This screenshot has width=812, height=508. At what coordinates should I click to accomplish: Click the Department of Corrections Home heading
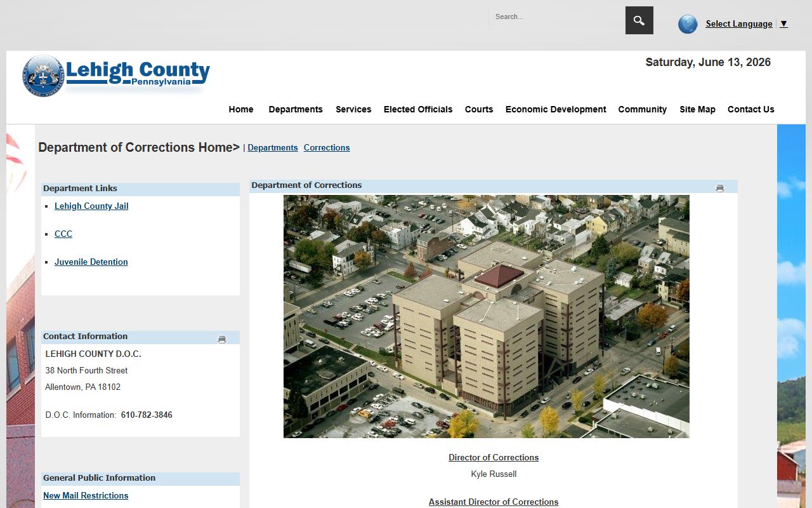[139, 147]
